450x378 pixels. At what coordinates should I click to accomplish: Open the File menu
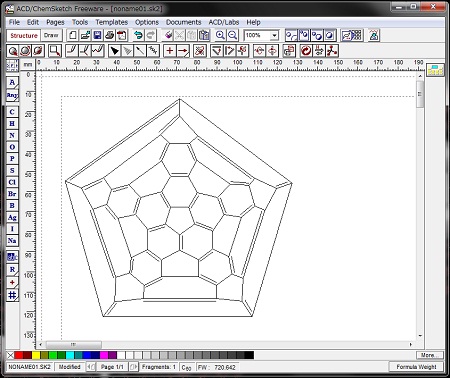point(14,22)
